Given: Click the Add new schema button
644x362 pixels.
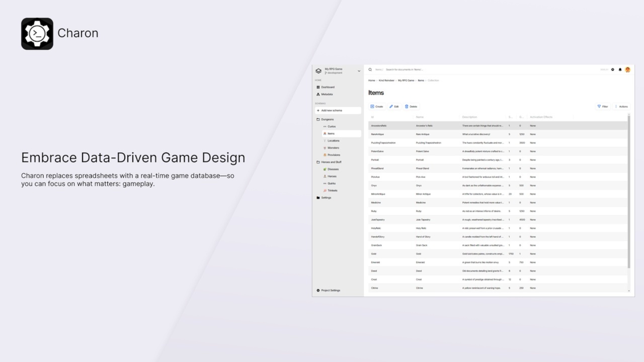Looking at the screenshot, I should pyautogui.click(x=338, y=110).
